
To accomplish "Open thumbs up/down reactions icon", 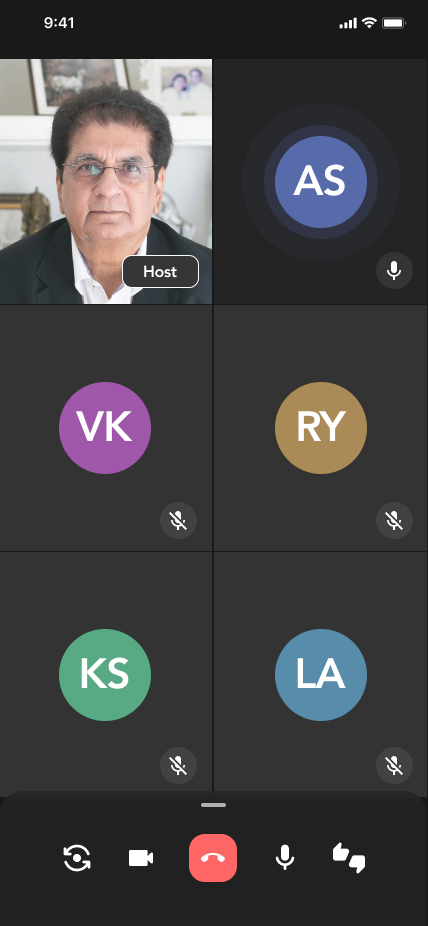I will tap(349, 858).
